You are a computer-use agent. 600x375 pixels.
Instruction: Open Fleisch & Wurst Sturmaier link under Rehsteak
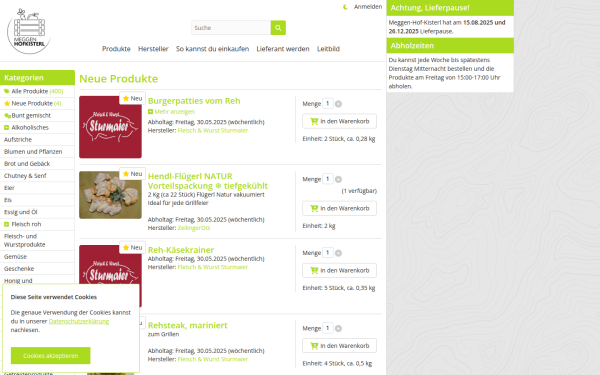coord(213,359)
